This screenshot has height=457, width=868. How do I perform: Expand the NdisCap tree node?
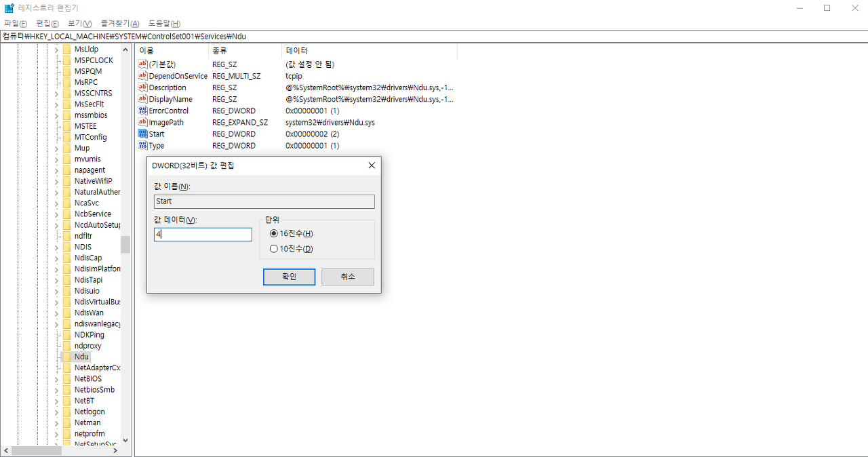click(56, 258)
